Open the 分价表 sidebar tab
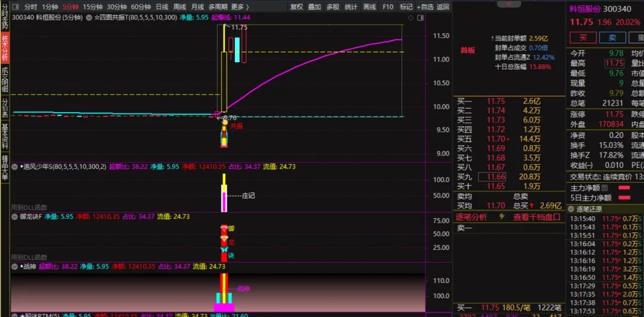Viewport: 644px width, 317px height. tap(5, 107)
